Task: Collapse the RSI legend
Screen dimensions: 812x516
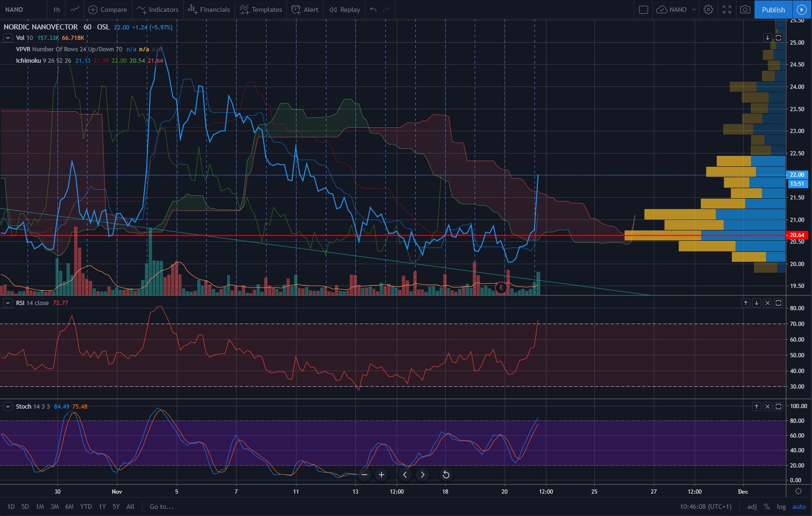Action: tap(8, 303)
